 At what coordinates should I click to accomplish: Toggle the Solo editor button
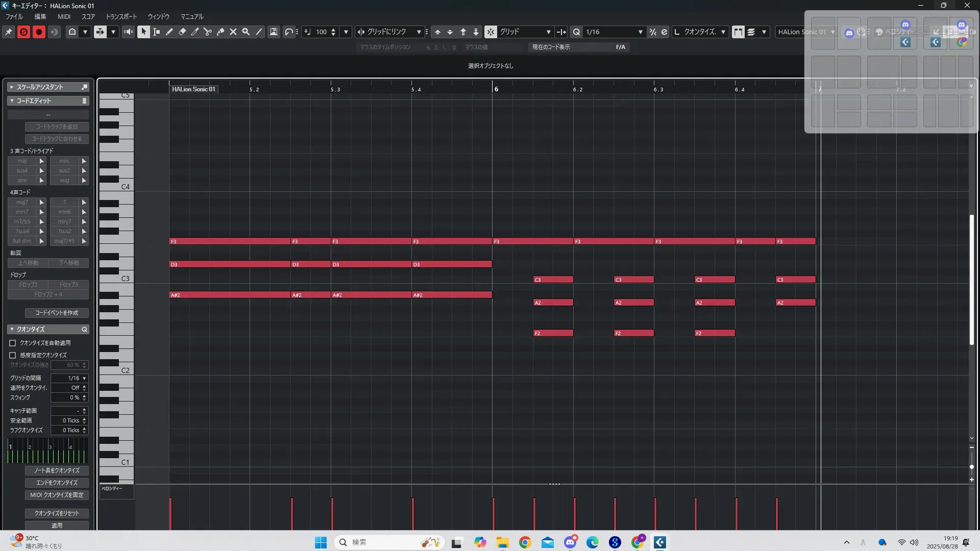23,32
